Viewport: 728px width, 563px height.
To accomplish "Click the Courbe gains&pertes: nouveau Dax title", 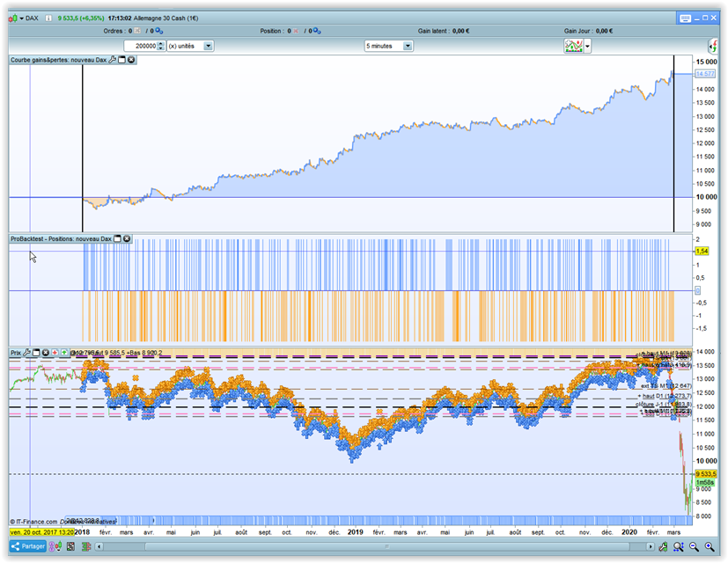I will pyautogui.click(x=58, y=60).
